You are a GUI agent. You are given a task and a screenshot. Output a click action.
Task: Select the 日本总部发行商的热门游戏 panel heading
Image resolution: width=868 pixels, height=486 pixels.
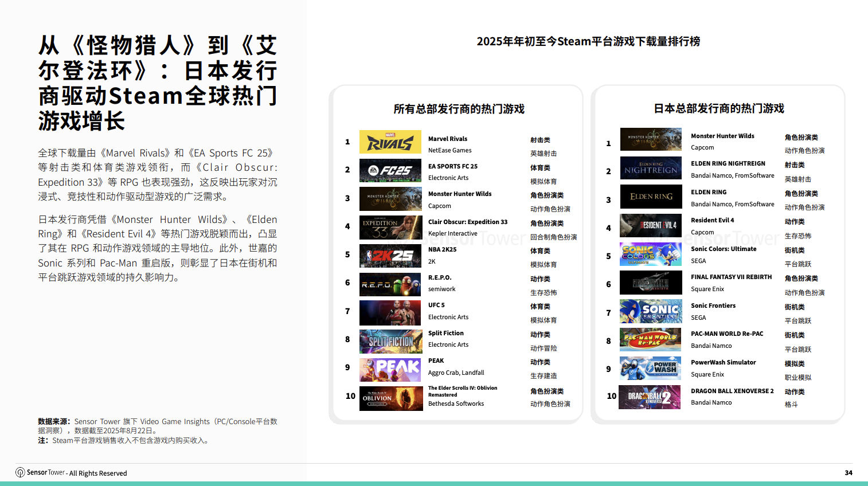[x=719, y=109]
